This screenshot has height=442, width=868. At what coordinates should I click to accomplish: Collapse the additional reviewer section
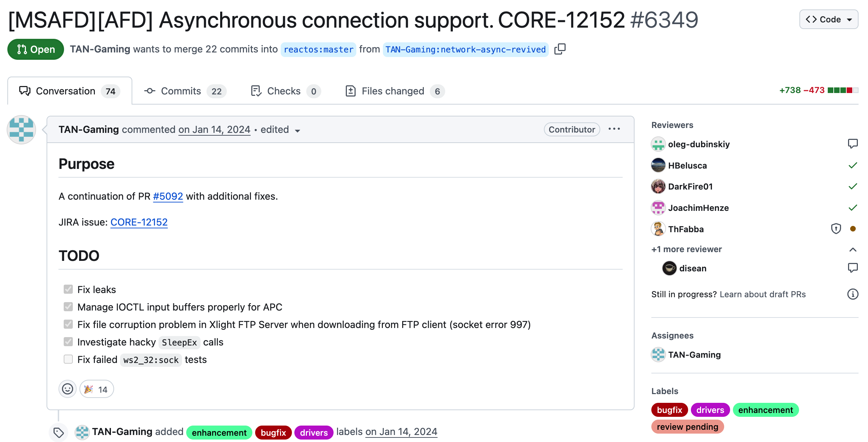853,249
